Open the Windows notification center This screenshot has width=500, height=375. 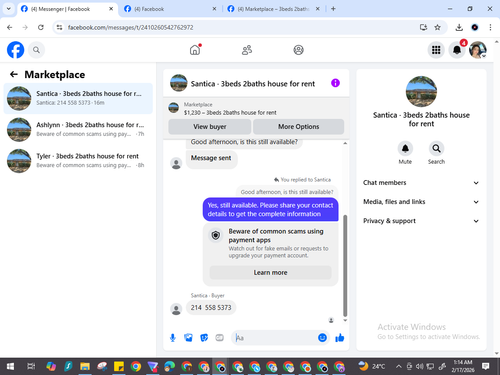point(485,366)
